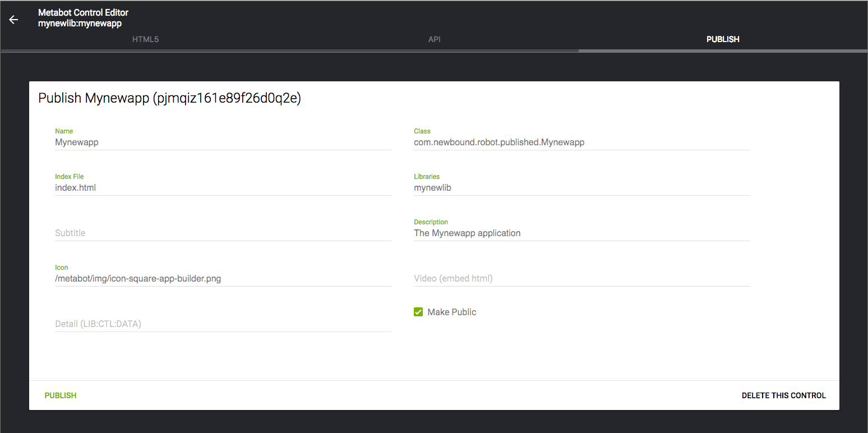Screen dimensions: 868x433
Task: Click the Description input field
Action: click(582, 233)
